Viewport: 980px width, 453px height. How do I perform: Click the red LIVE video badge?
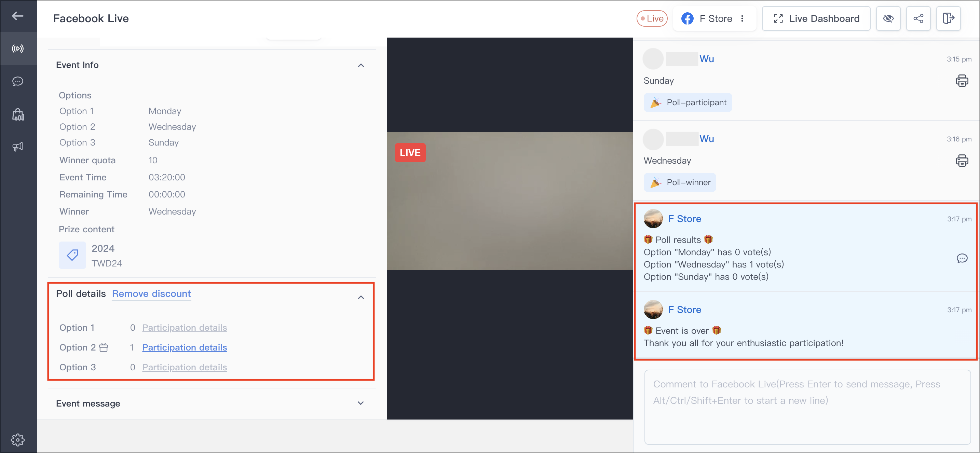point(410,152)
